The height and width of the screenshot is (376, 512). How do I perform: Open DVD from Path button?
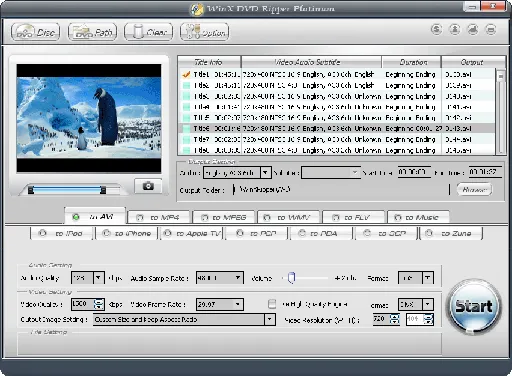[x=92, y=32]
